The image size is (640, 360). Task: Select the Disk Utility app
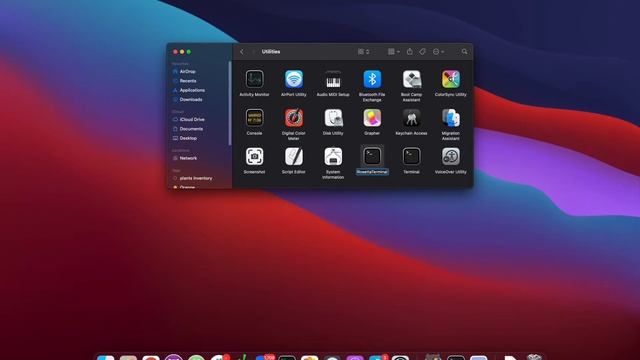pos(333,118)
